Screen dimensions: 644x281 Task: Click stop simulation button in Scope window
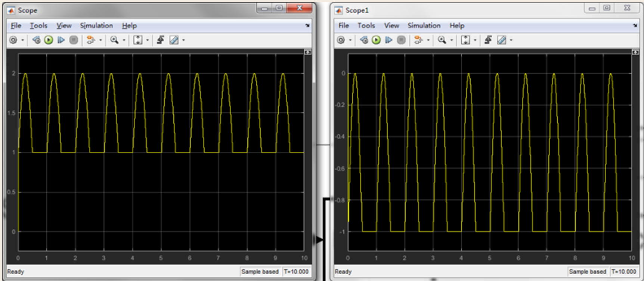point(74,40)
